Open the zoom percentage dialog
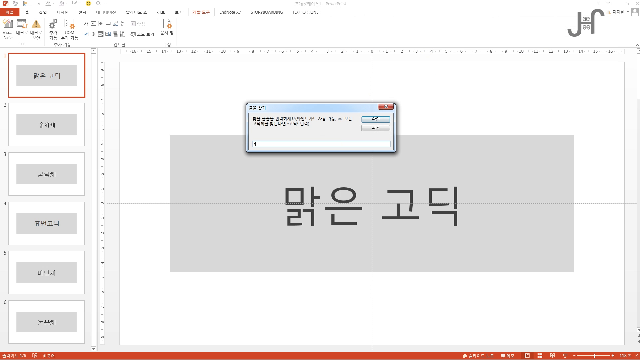Image resolution: width=640 pixels, height=360 pixels. [625, 356]
